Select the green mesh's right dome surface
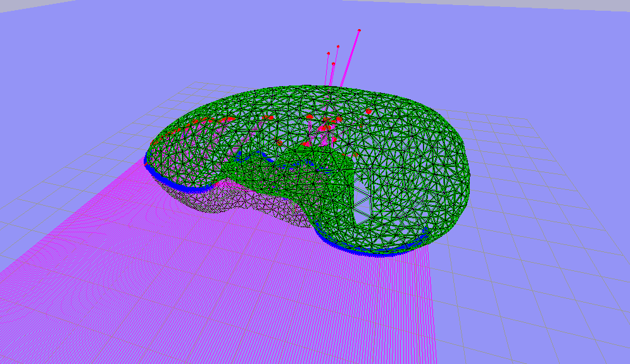 (418, 158)
